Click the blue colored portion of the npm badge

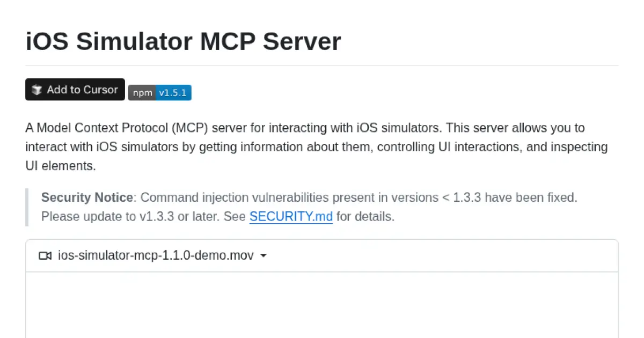(173, 92)
